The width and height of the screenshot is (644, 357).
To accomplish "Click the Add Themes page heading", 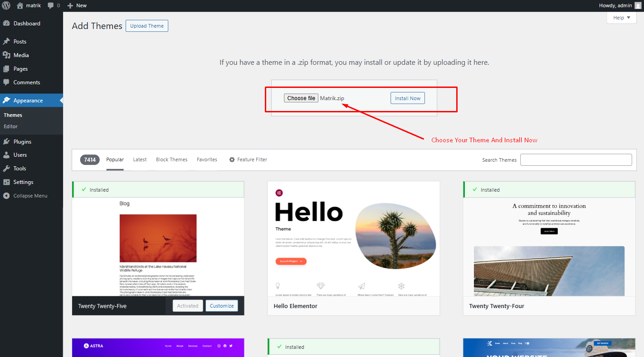I will pyautogui.click(x=97, y=26).
